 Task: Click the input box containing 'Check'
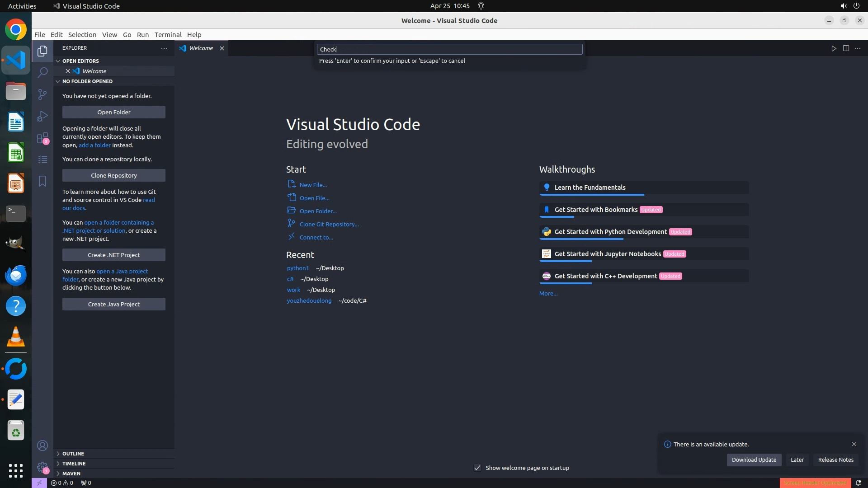pyautogui.click(x=449, y=49)
